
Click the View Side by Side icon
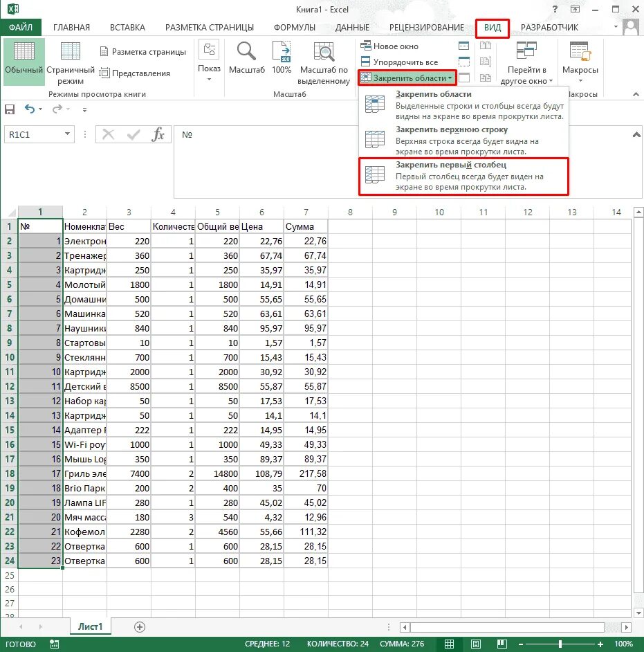click(486, 46)
